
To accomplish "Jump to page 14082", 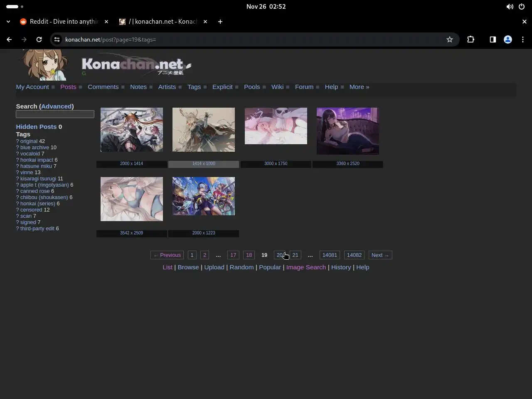I will click(355, 255).
